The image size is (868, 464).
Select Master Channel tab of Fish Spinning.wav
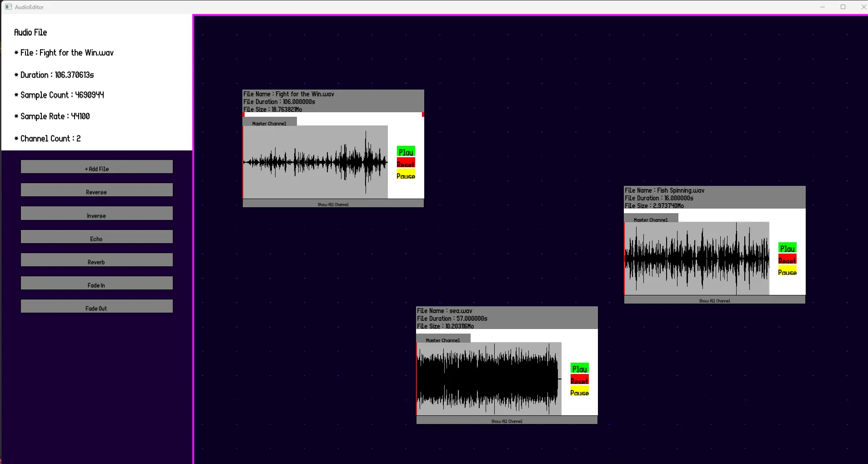651,219
